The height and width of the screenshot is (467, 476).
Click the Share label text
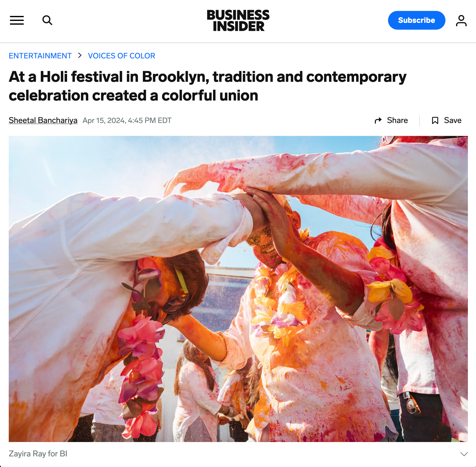397,120
